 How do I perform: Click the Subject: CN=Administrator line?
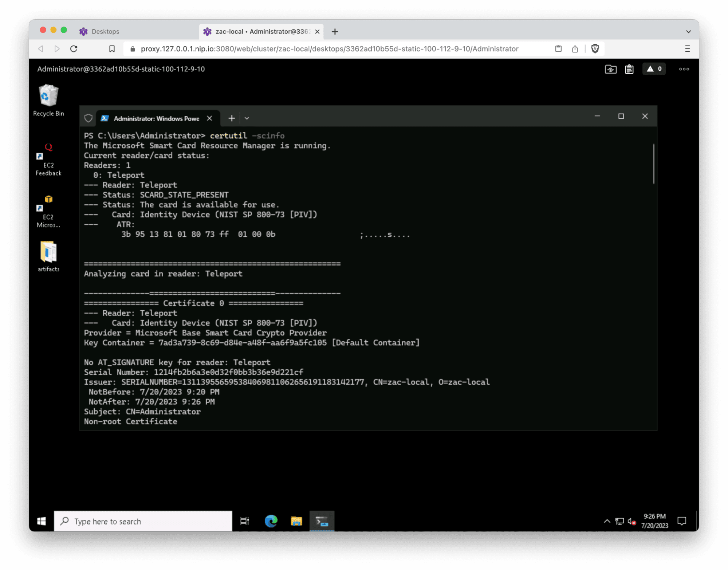coord(142,412)
